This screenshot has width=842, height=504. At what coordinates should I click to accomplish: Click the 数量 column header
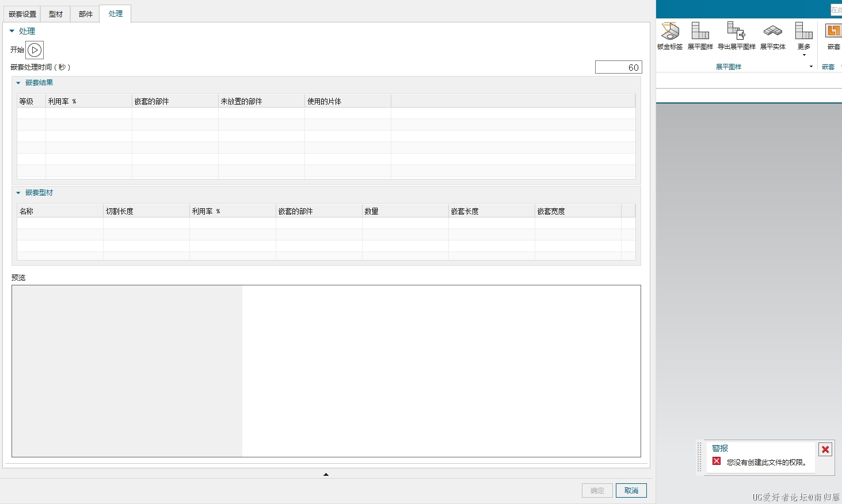point(405,211)
